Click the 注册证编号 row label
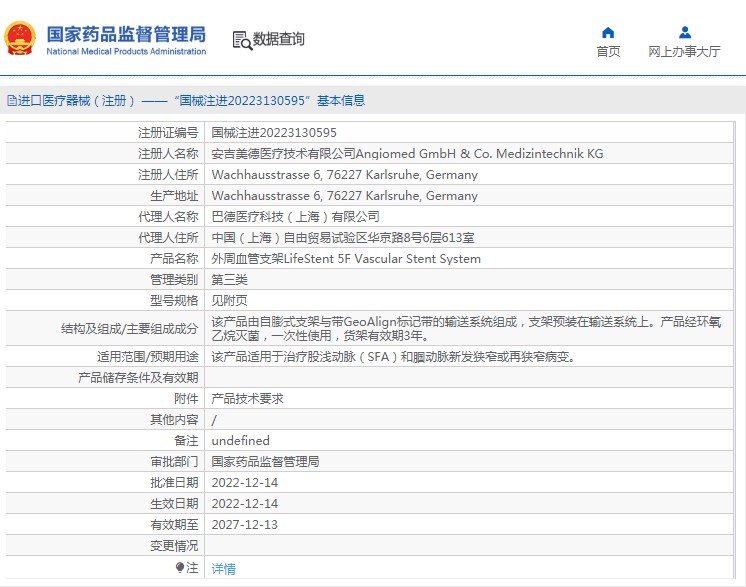 click(168, 132)
